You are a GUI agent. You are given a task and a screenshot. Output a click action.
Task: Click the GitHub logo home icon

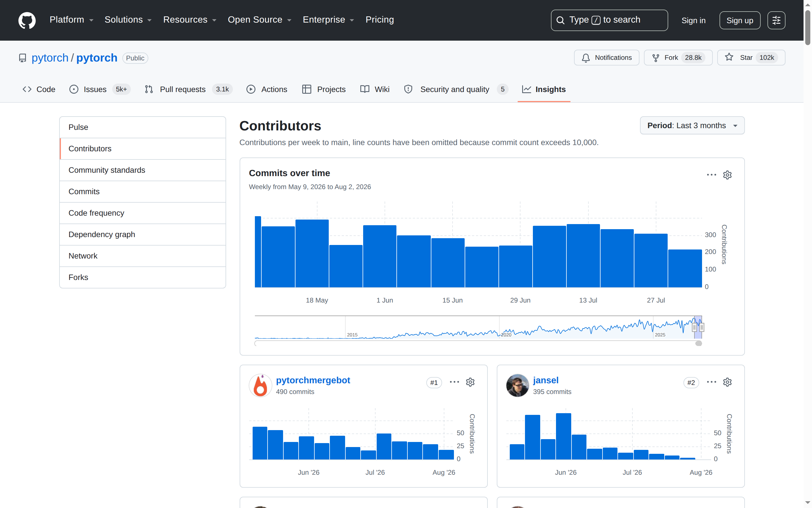point(27,20)
